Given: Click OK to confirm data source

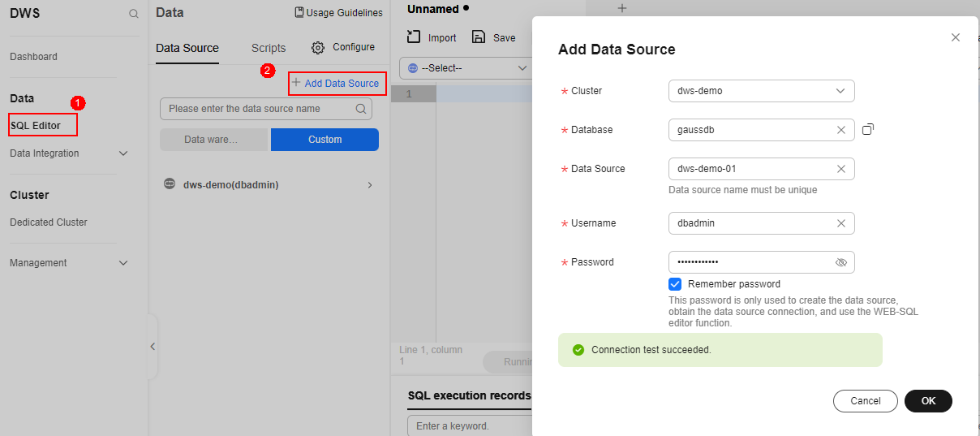Looking at the screenshot, I should click(x=928, y=401).
